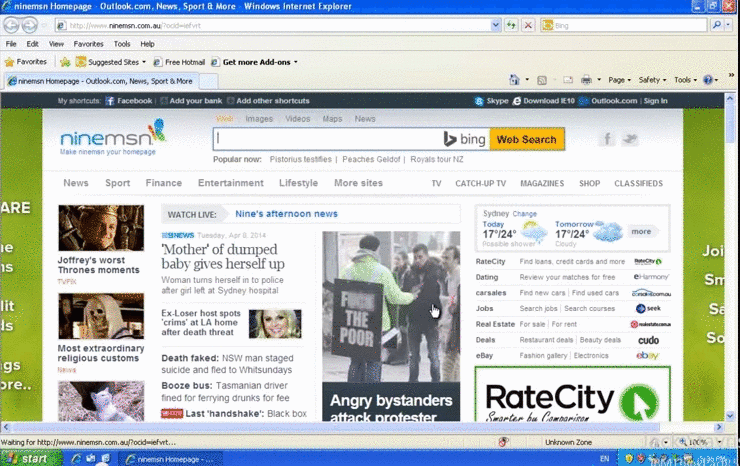Click the grey Twitter bird icon
The image size is (740, 466).
point(630,139)
